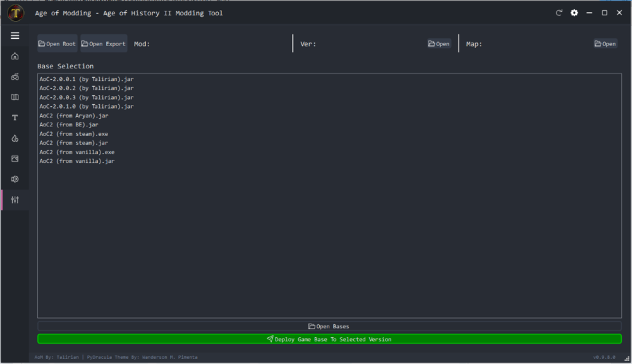
Task: Click Open Export button
Action: point(104,44)
